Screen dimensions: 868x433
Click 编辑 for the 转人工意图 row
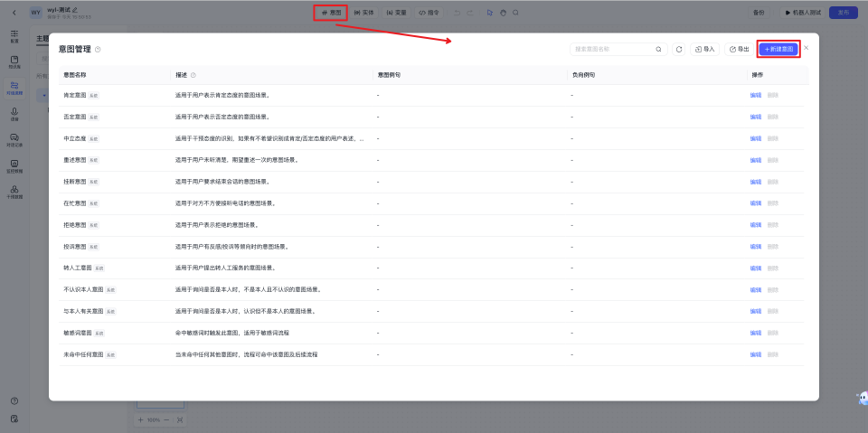coord(755,268)
